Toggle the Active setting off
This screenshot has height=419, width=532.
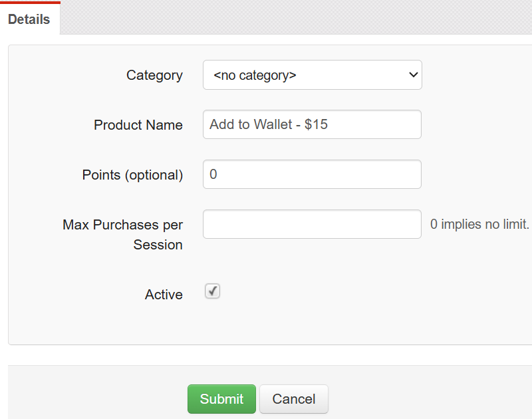(211, 291)
